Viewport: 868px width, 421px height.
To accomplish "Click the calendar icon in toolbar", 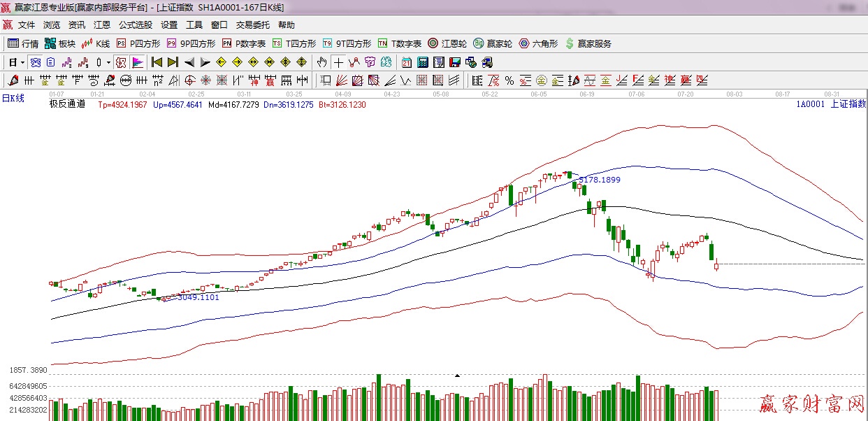I will (x=406, y=62).
